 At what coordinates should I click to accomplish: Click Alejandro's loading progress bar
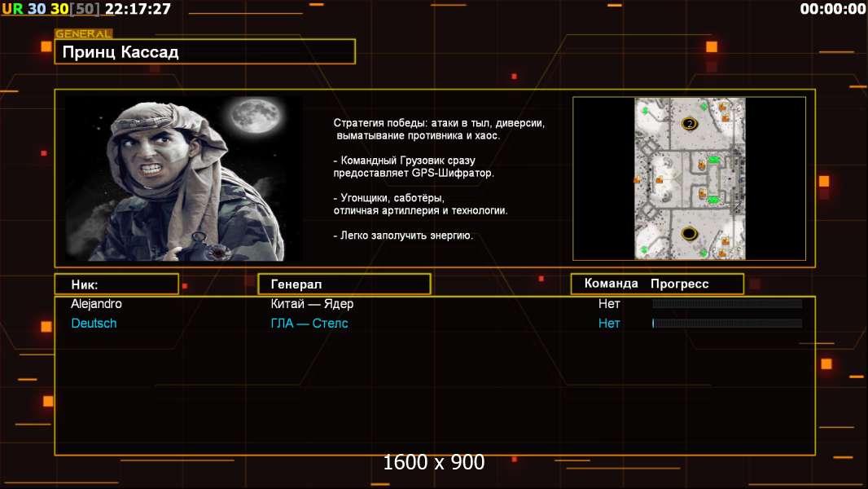727,303
